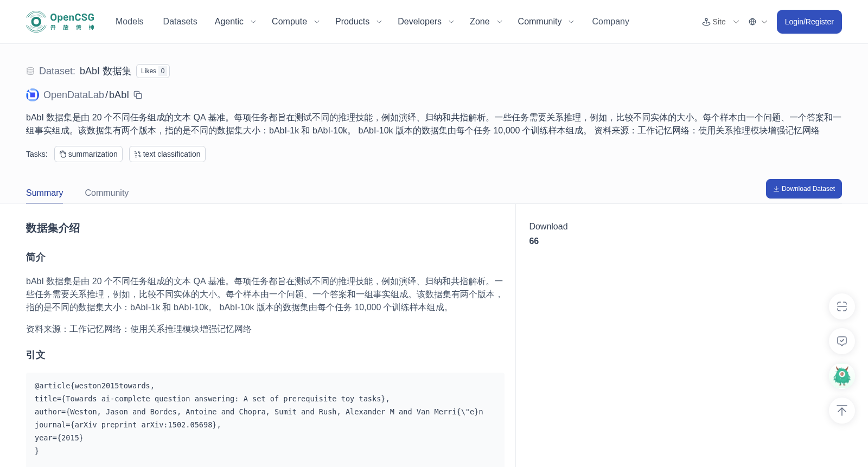The width and height of the screenshot is (868, 467).
Task: Copy the OpenDataLab/bAbI path icon
Action: (138, 95)
